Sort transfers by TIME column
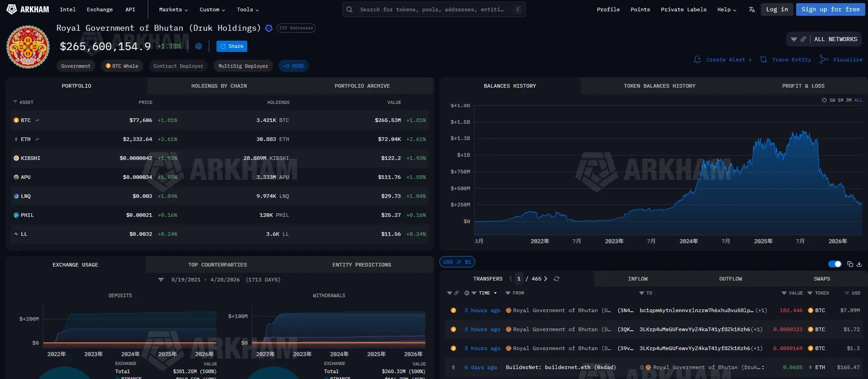The height and width of the screenshot is (379, 868). [x=484, y=293]
